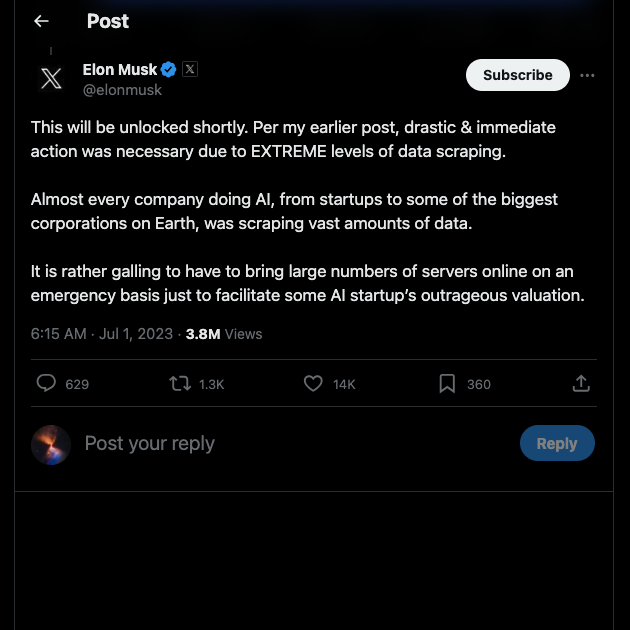Open the @elonmusk handle link

click(x=122, y=90)
